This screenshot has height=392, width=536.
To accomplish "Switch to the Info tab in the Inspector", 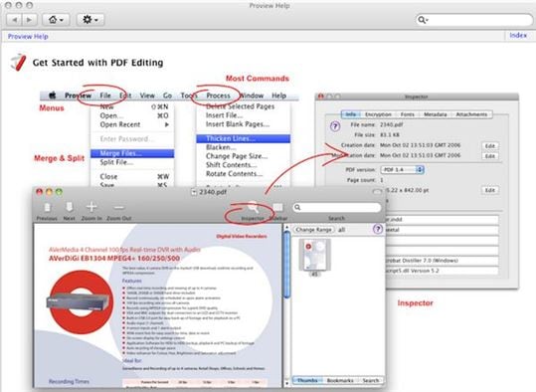I will [351, 114].
